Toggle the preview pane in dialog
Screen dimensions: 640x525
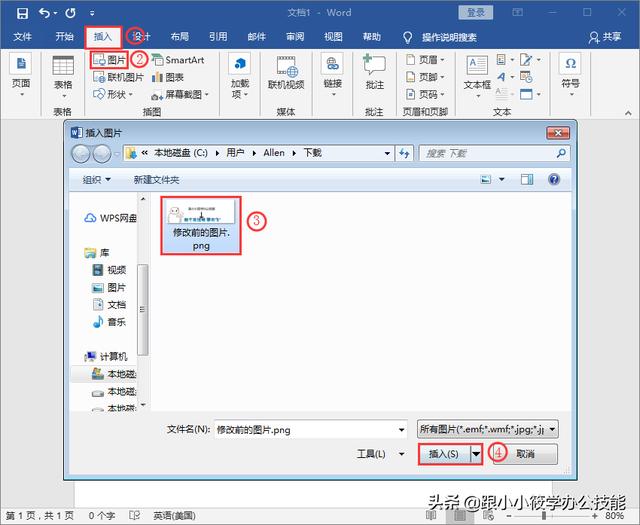click(x=527, y=179)
